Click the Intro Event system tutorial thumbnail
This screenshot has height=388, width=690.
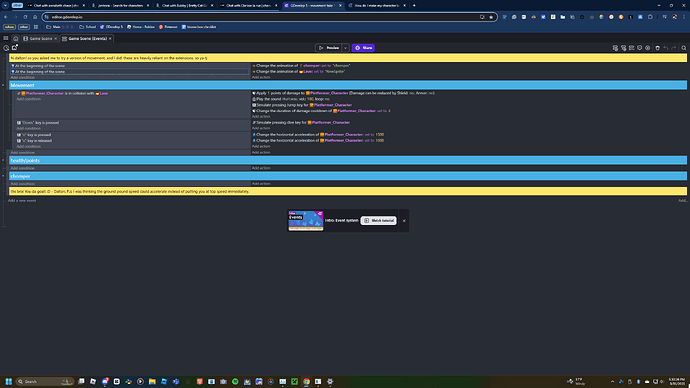pyautogui.click(x=306, y=220)
